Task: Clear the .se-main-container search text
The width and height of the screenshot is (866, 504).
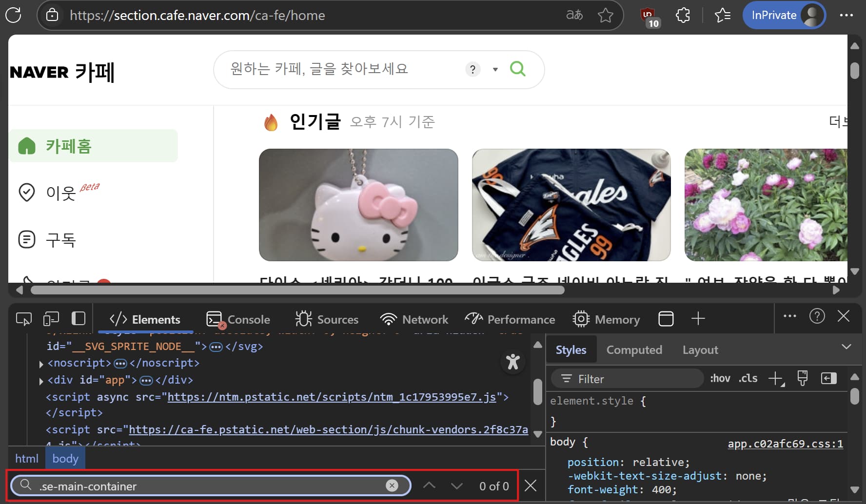Action: (x=392, y=485)
